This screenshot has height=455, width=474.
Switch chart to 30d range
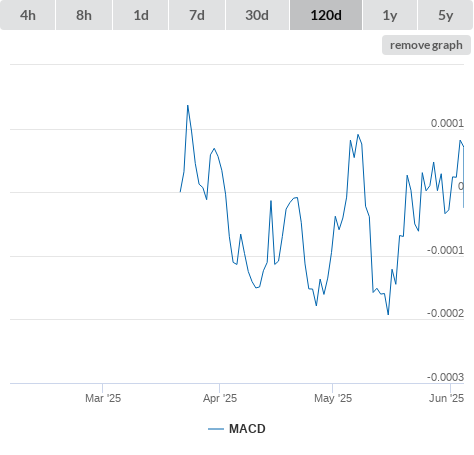[x=257, y=15]
